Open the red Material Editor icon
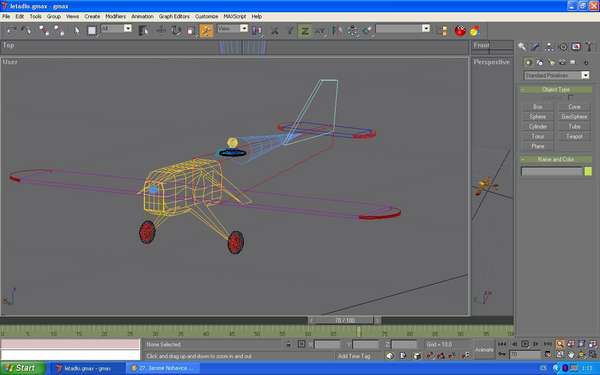Screen dimensions: 600x375 pos(460,31)
